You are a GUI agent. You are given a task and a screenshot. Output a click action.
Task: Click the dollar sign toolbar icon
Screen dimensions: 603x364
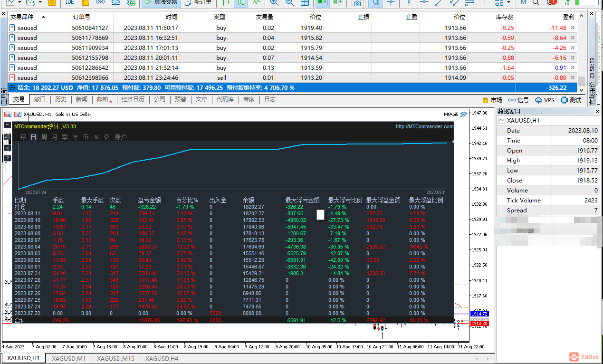point(52,2)
